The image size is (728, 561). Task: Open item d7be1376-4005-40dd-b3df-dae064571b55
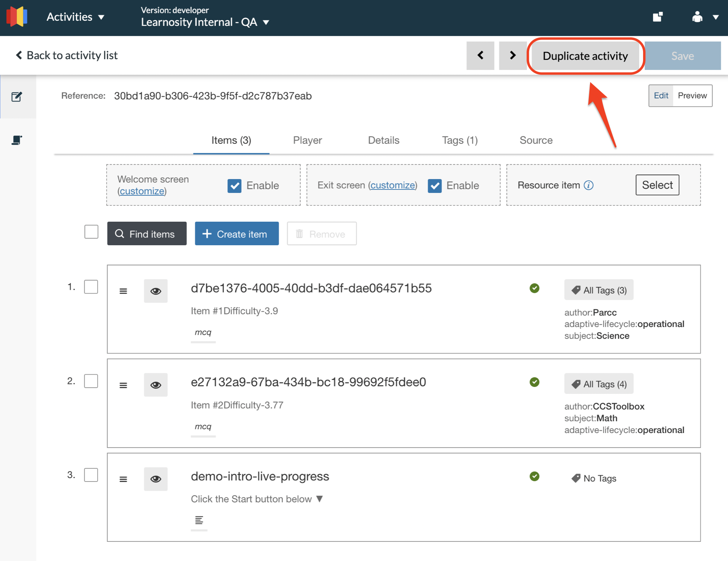pos(311,288)
